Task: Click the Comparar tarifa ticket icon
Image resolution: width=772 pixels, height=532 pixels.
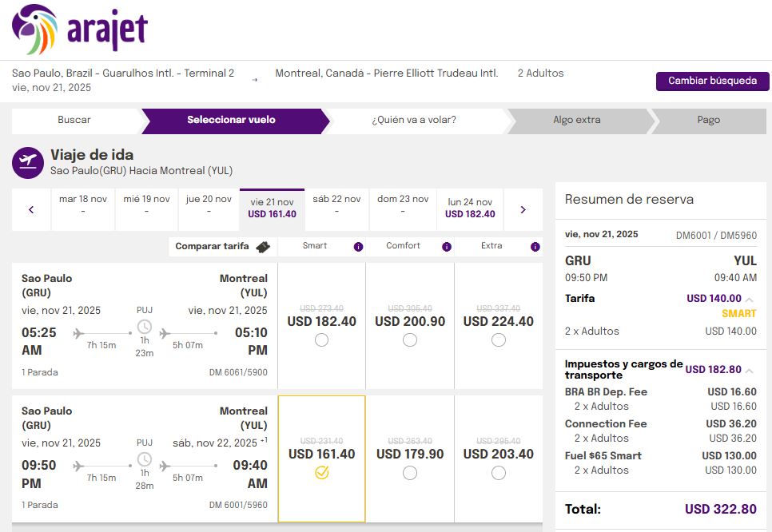Action: click(x=263, y=247)
